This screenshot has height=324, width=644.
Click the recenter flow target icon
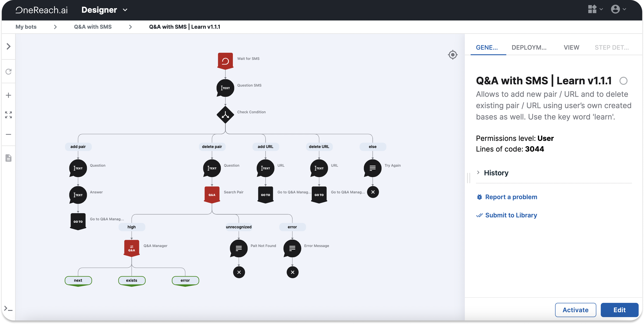453,55
